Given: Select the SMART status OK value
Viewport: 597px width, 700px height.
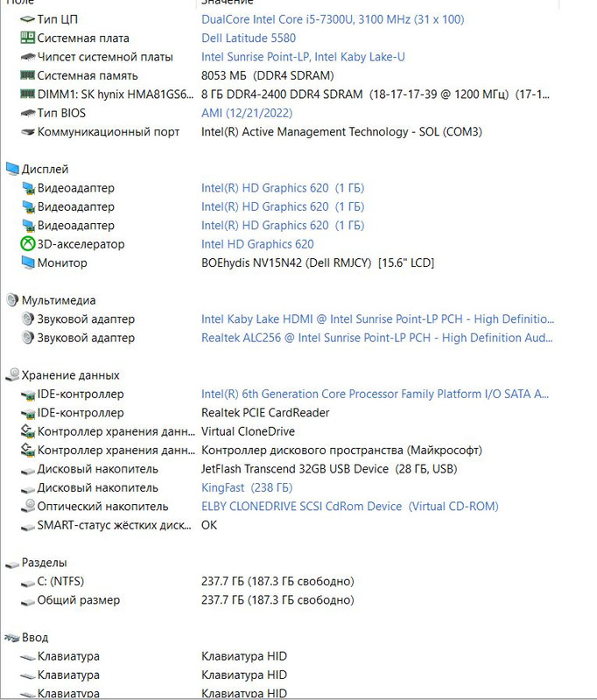Looking at the screenshot, I should [x=209, y=525].
